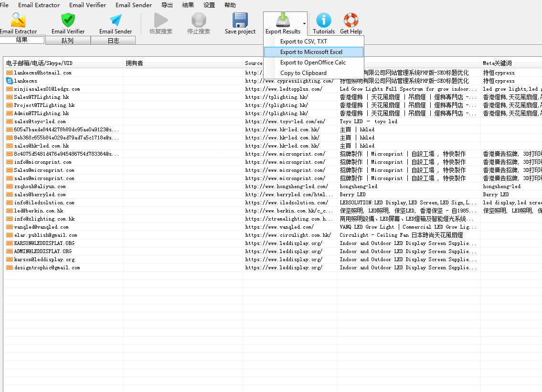This screenshot has width=542, height=392.
Task: Click envelope icon beside led@berkin.com.hk
Action: pyautogui.click(x=10, y=211)
